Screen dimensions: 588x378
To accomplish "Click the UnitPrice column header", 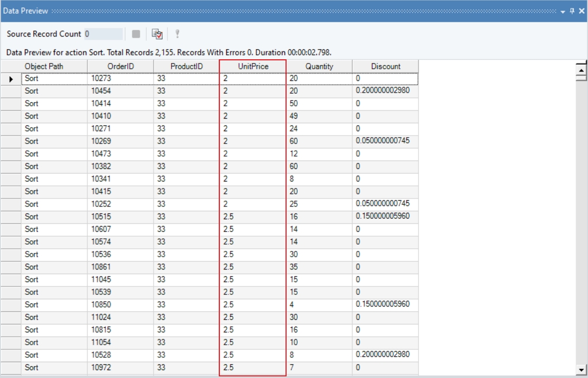I will point(253,66).
